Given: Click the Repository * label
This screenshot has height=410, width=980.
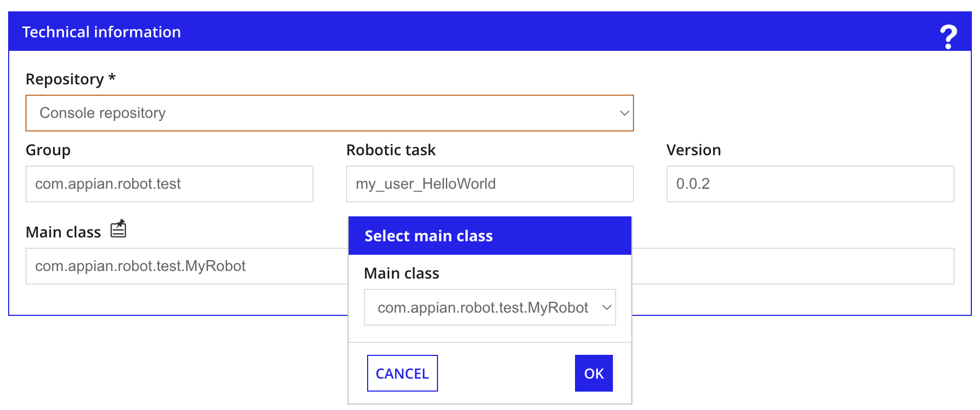Looking at the screenshot, I should tap(71, 79).
